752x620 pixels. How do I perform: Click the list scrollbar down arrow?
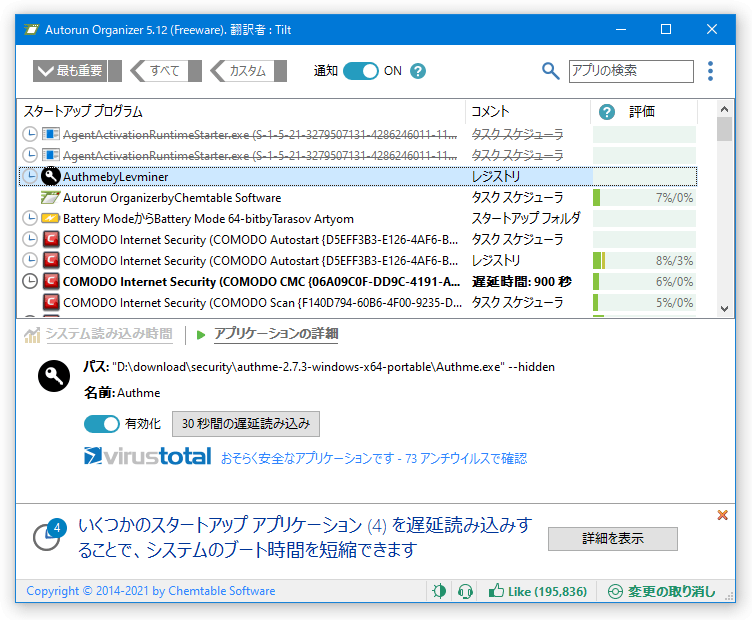point(724,309)
